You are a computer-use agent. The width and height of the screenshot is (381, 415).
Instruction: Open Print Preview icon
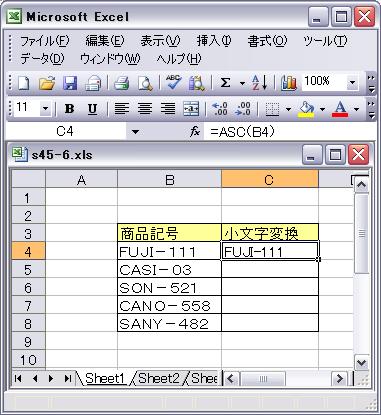[145, 83]
